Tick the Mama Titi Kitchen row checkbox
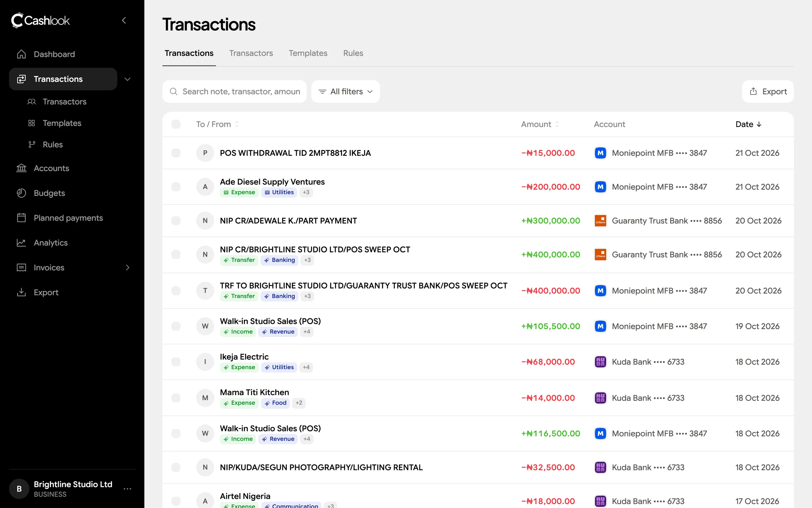This screenshot has height=508, width=812. (176, 398)
